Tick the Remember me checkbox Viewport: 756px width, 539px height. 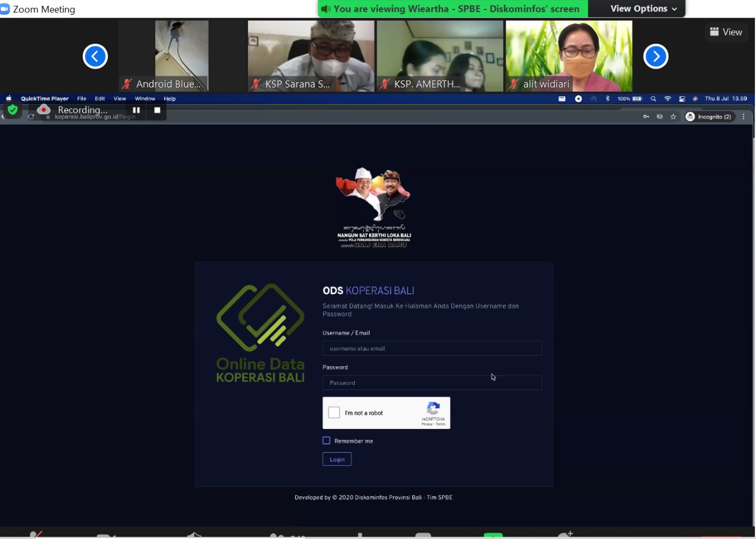tap(326, 440)
